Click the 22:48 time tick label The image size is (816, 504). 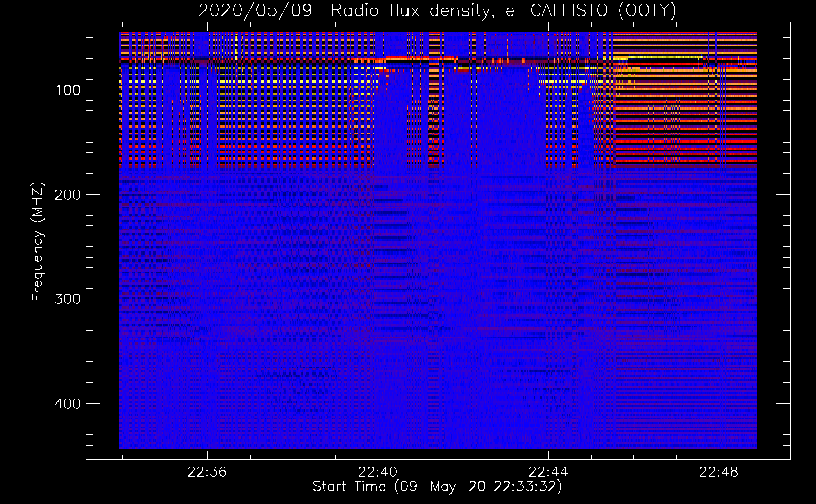[x=719, y=472]
